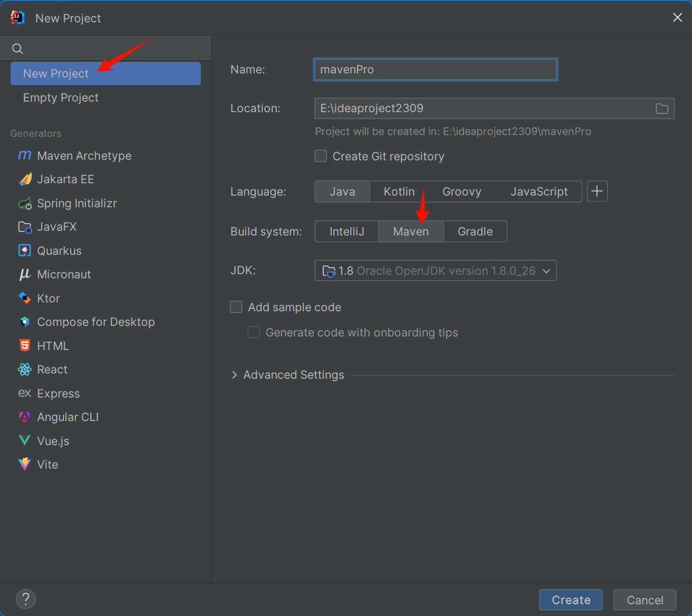Screen dimensions: 692x616
Task: Select New Project in sidebar
Action: pos(106,73)
